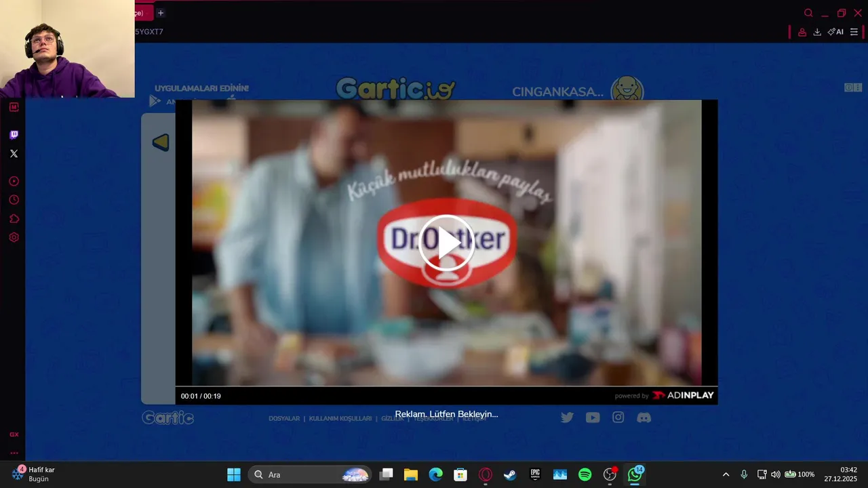Open KULLANIM KOŞULLARI footer link
Viewport: 868px width, 488px height.
340,418
